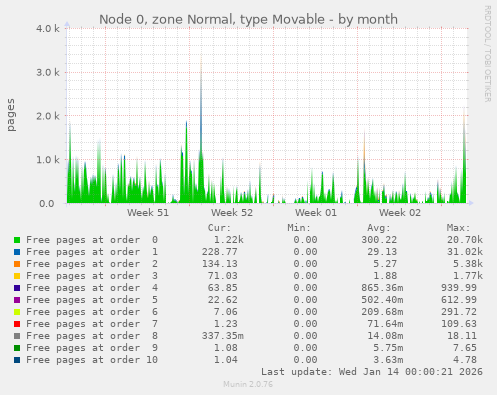Click the dark blue order 4 swatch
497x395 pixels.
(x=17, y=288)
